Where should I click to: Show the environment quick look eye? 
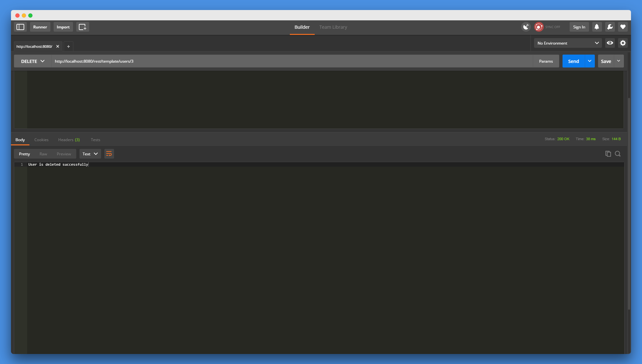click(610, 43)
